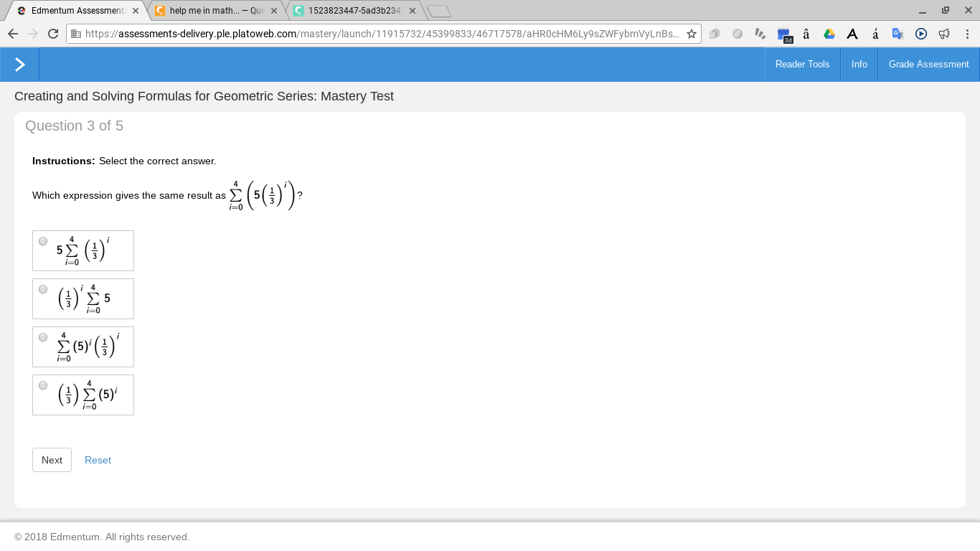The width and height of the screenshot is (980, 551).
Task: Select the answer sum of (5)^i (1/3)^i
Action: (x=43, y=337)
